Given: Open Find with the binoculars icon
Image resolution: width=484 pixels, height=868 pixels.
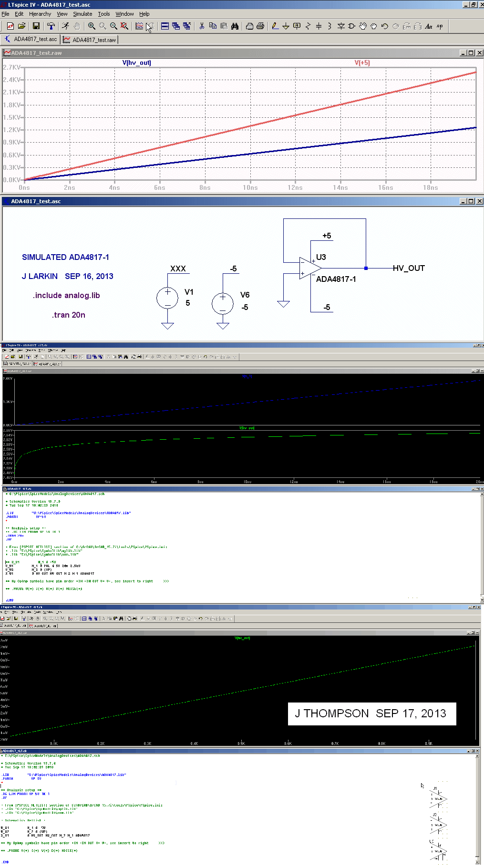Looking at the screenshot, I should coord(235,26).
